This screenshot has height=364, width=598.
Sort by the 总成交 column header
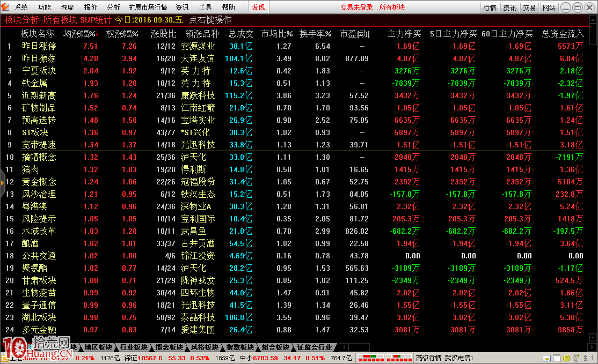(240, 34)
